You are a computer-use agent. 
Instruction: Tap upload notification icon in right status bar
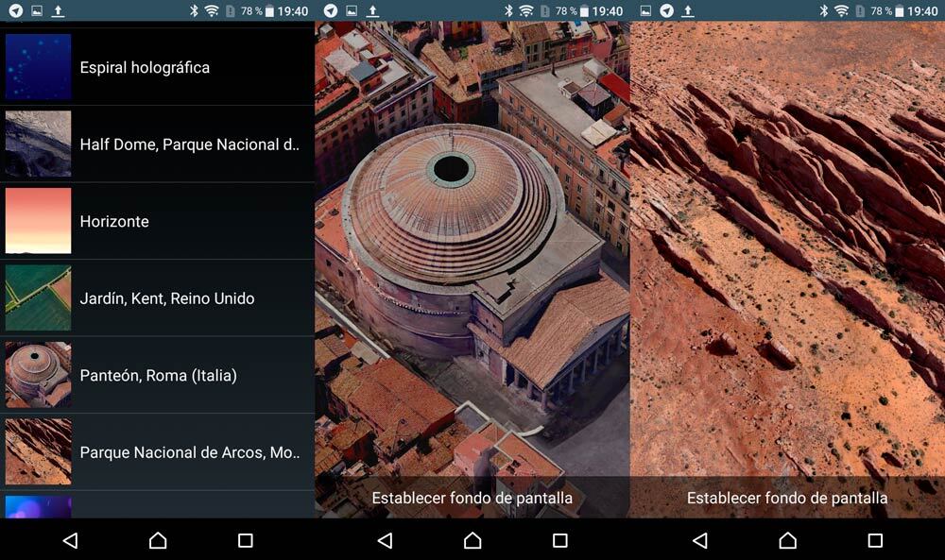coord(688,10)
